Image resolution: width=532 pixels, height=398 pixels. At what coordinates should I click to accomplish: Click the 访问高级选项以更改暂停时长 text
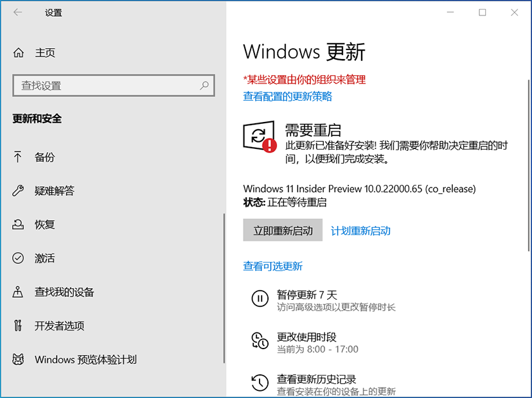click(x=336, y=307)
